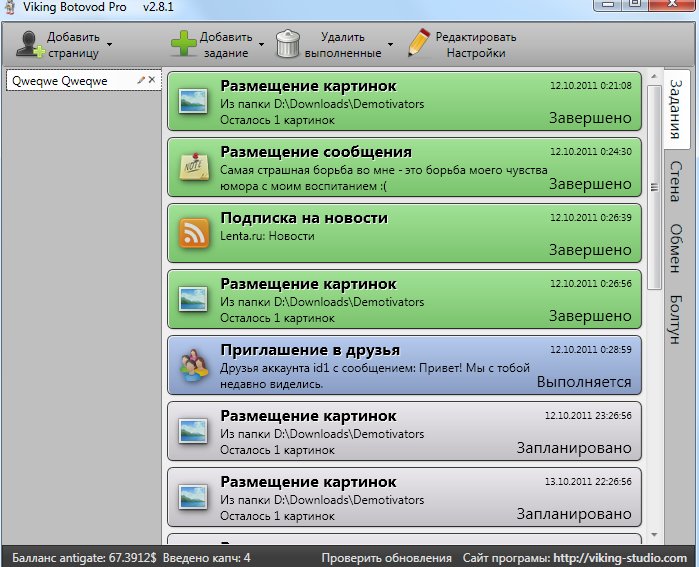The image size is (699, 567).
Task: Click the pencil edit settings icon
Action: coord(419,43)
